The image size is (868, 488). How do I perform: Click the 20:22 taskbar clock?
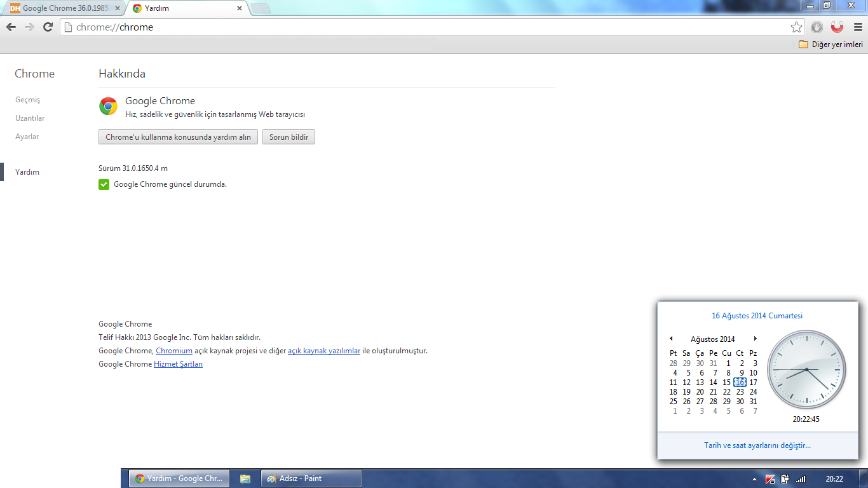tap(834, 479)
